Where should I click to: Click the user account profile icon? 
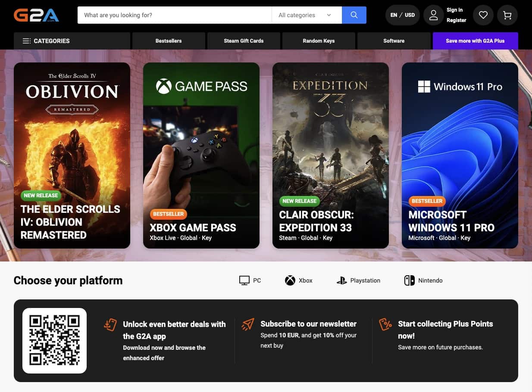pyautogui.click(x=433, y=15)
